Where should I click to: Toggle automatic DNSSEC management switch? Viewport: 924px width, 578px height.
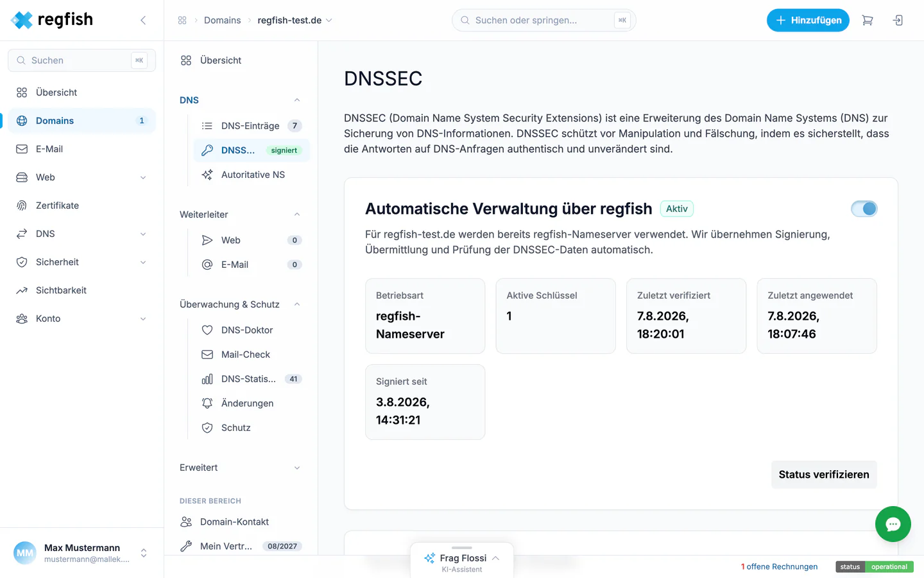click(864, 209)
